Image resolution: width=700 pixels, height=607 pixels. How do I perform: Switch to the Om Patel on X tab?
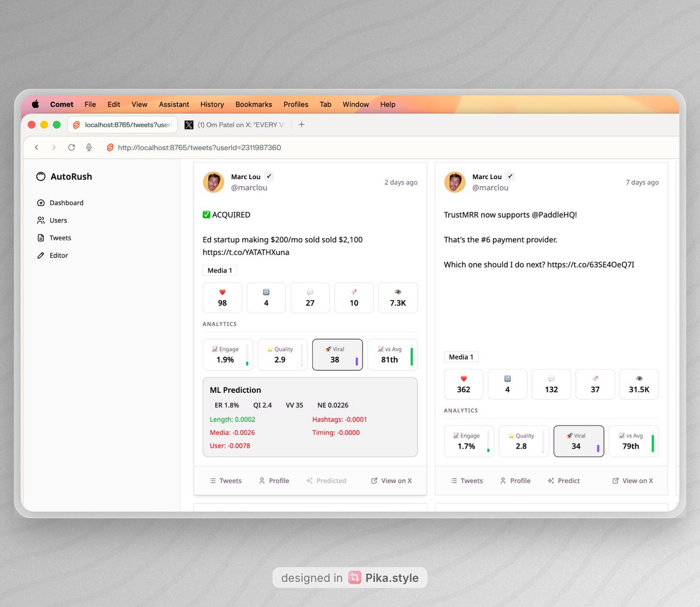pos(235,125)
